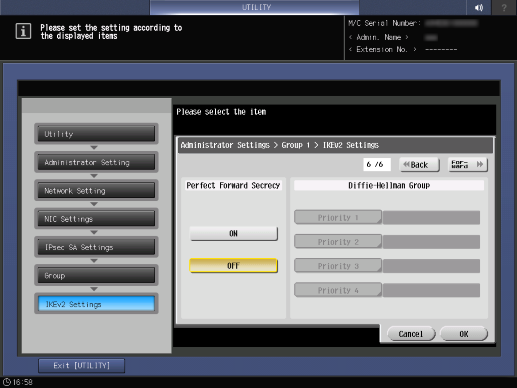The width and height of the screenshot is (517, 388).
Task: Click the Perfect Forward Secrecy label
Action: tap(233, 185)
